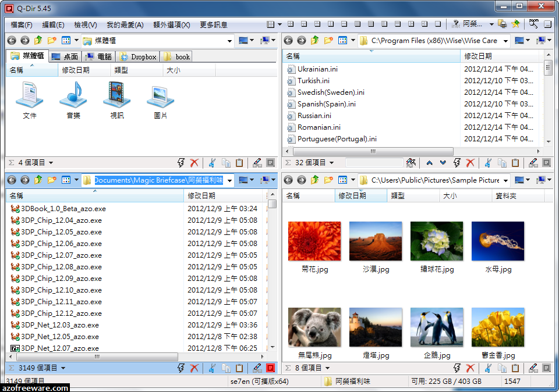Click the vertical scrollbar thumb in the bottom-left pane
This screenshot has width=559, height=392.
point(273,204)
